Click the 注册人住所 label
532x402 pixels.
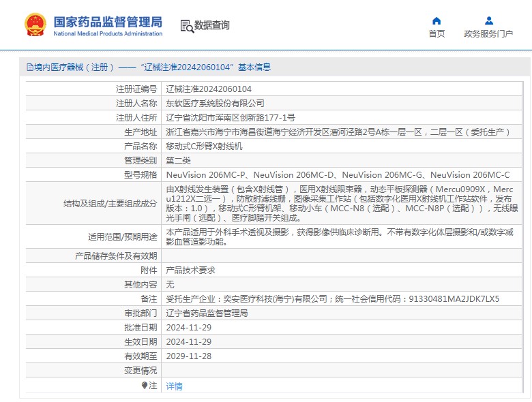click(136, 118)
